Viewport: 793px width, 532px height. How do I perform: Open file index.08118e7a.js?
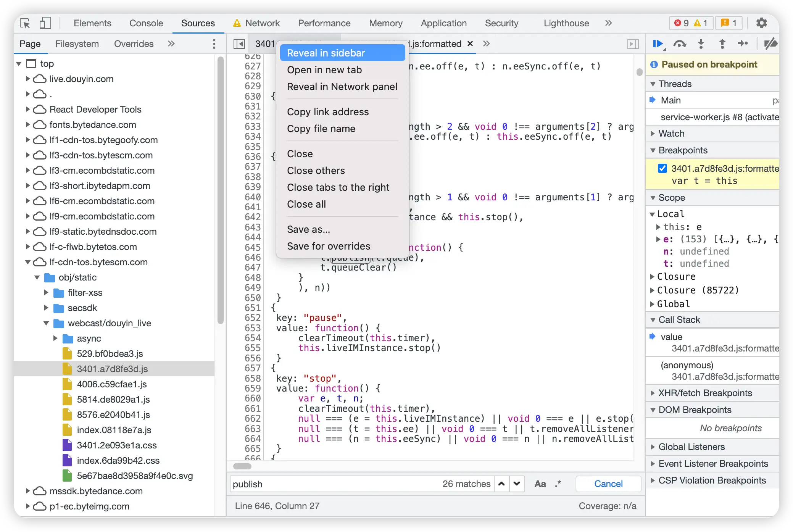114,430
